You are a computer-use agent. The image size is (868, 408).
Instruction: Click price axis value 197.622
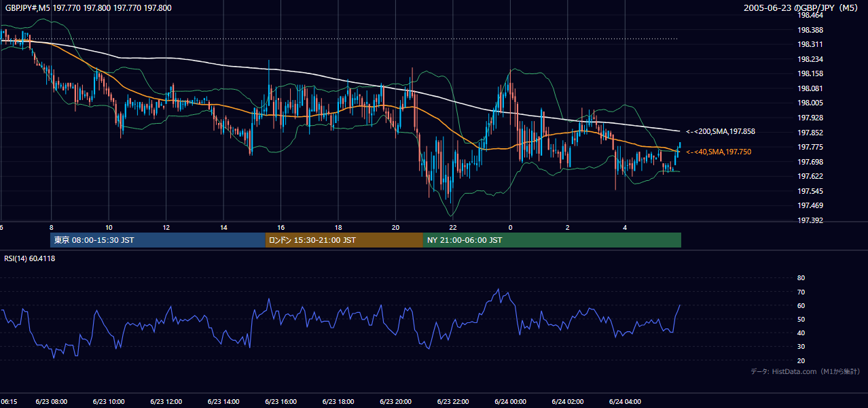811,176
